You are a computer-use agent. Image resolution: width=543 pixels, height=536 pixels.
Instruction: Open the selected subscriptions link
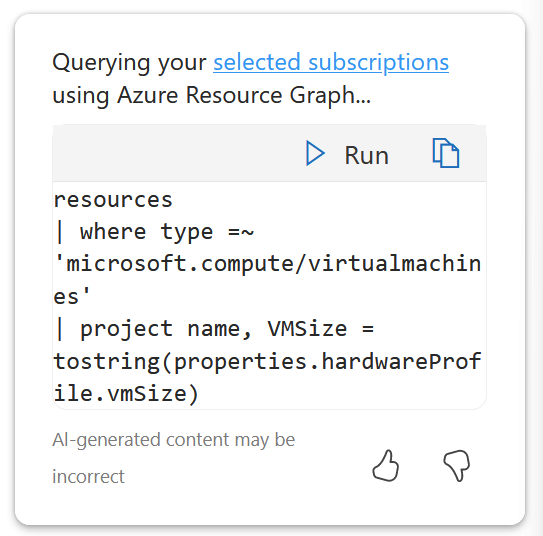click(331, 63)
